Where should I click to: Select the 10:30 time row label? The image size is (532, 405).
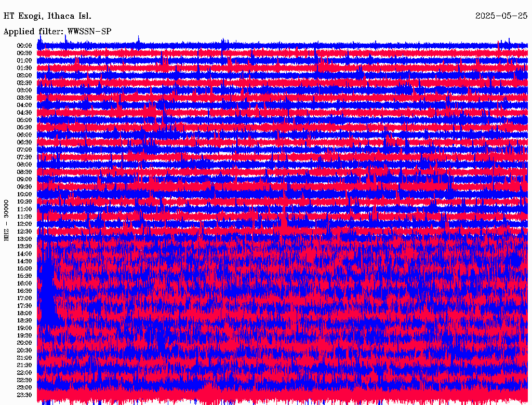pos(24,202)
